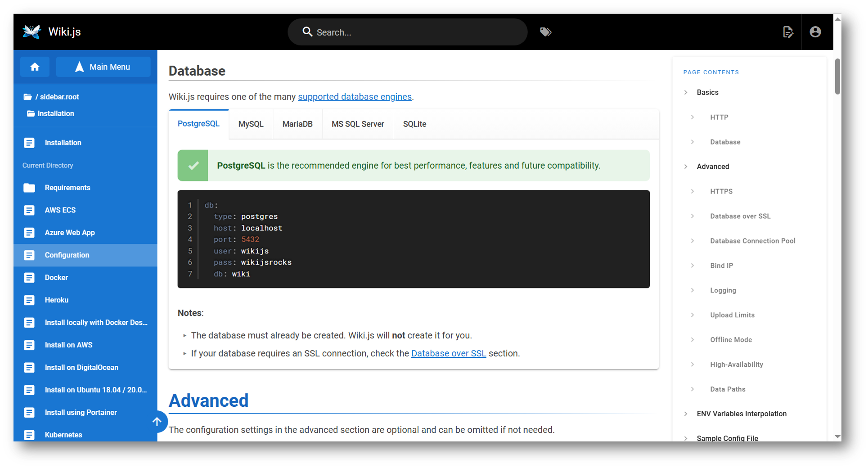Open the Kubernetes sidebar page

pyautogui.click(x=85, y=435)
